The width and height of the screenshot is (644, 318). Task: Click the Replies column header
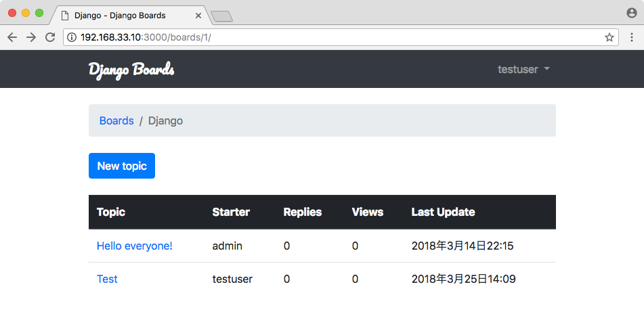tap(303, 212)
